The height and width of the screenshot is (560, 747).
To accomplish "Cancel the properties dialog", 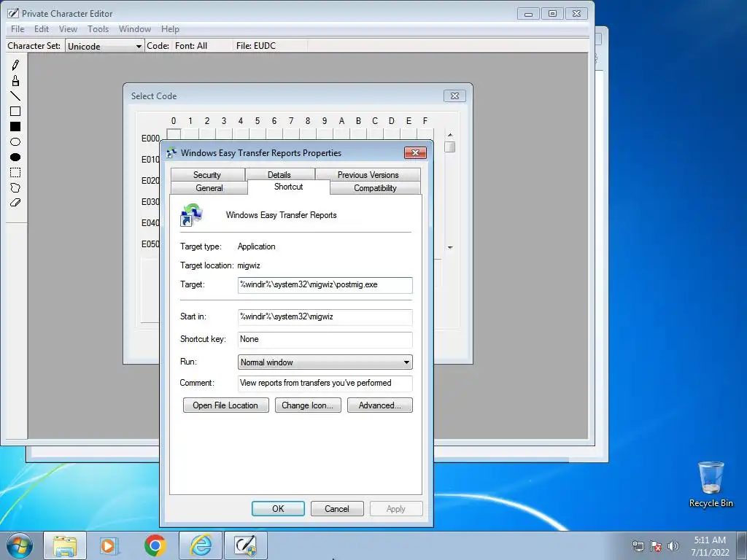I will pyautogui.click(x=337, y=508).
